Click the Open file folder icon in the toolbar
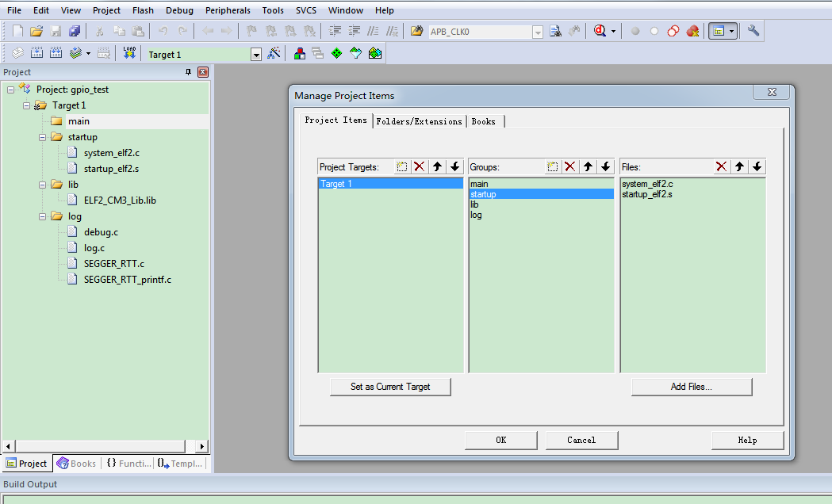 tap(36, 31)
